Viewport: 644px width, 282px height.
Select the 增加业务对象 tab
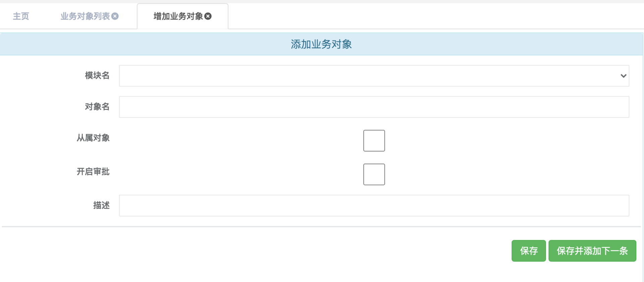click(178, 16)
